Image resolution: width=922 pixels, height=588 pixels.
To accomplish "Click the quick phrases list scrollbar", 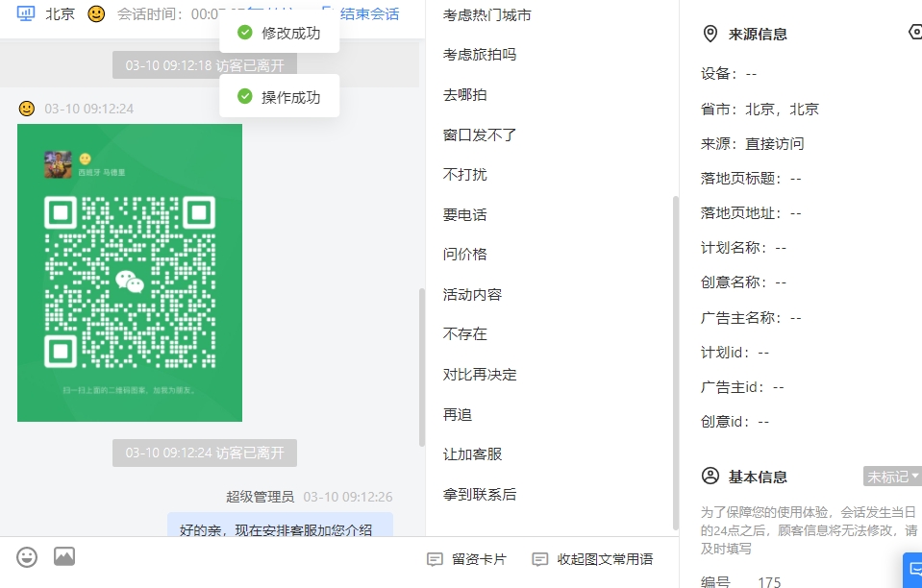I will (676, 363).
